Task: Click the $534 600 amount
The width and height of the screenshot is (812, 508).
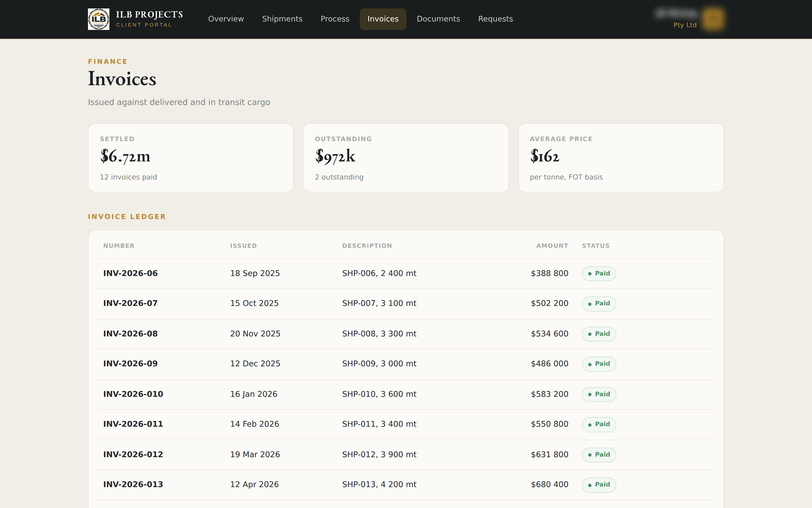Action: point(549,334)
